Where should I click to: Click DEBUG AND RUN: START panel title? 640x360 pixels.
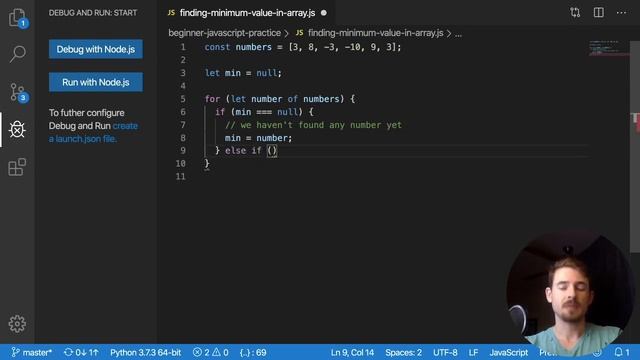pos(93,13)
